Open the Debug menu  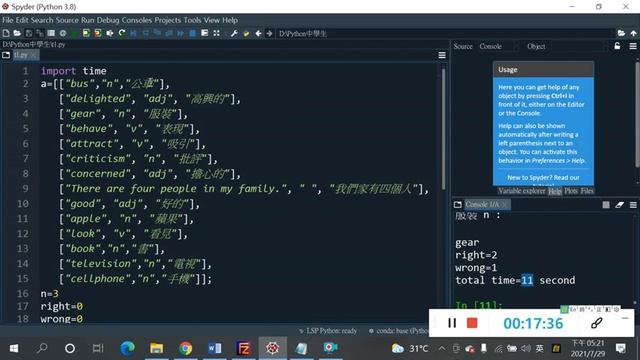(x=108, y=20)
